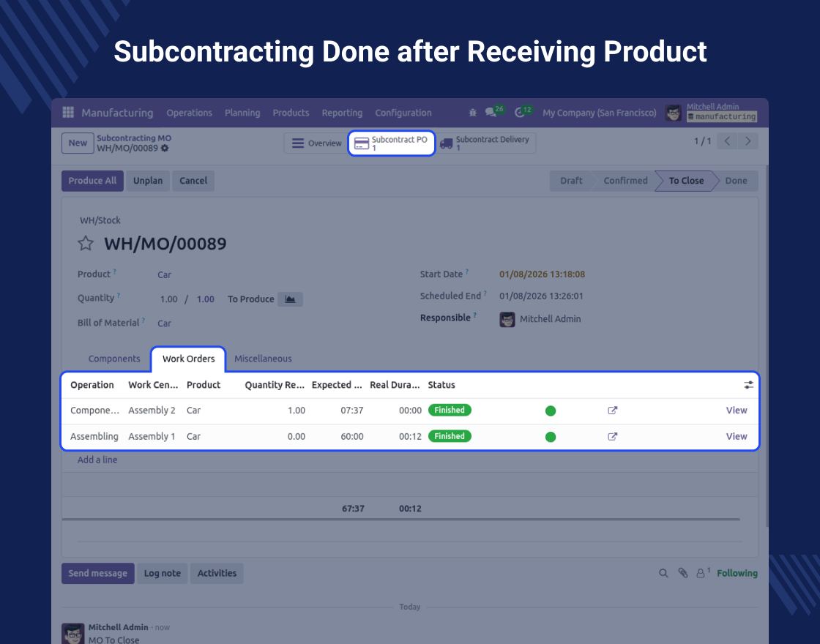The width and height of the screenshot is (820, 644).
Task: Show followers via person icon
Action: tap(702, 573)
